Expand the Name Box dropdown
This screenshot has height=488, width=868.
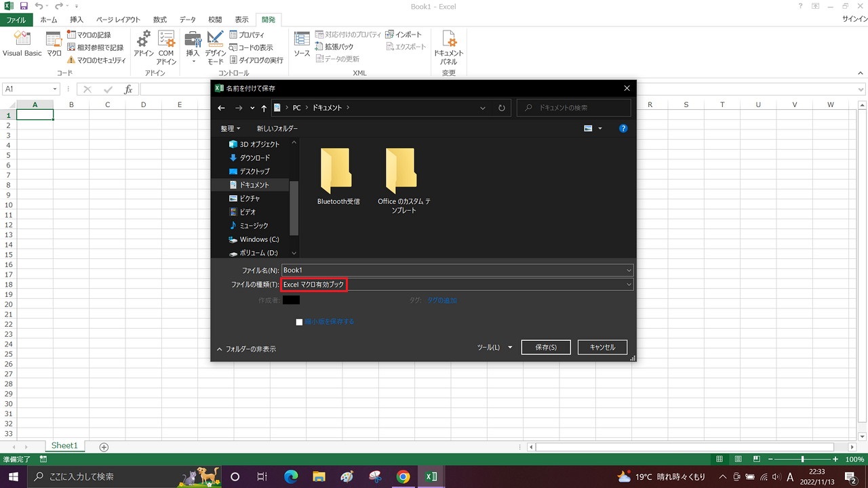coord(55,89)
